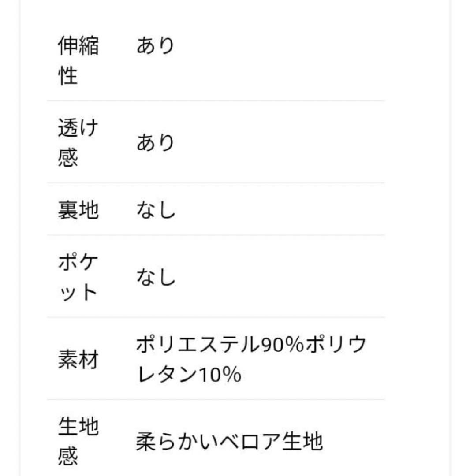Click the gray margin left of the card
470x476 pixels.
point(10,238)
